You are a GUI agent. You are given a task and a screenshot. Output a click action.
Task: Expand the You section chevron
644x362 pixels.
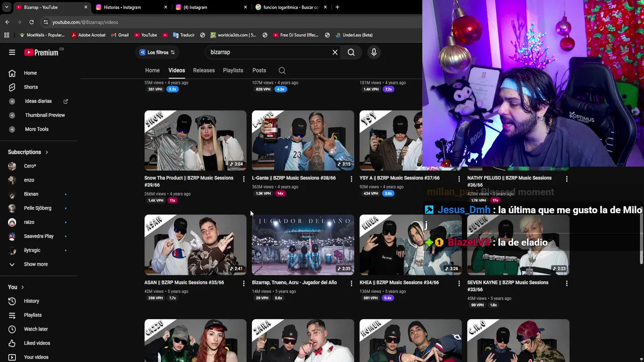click(x=23, y=287)
